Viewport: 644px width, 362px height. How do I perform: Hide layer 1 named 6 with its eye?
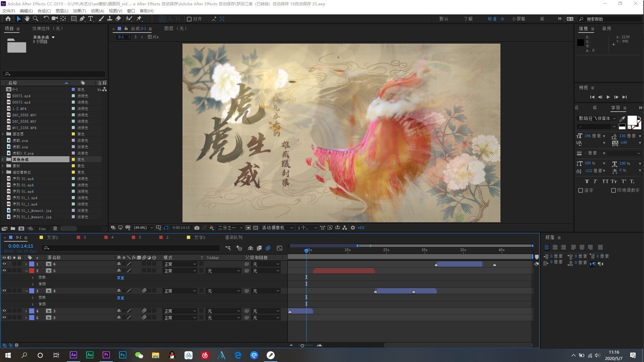(x=4, y=264)
